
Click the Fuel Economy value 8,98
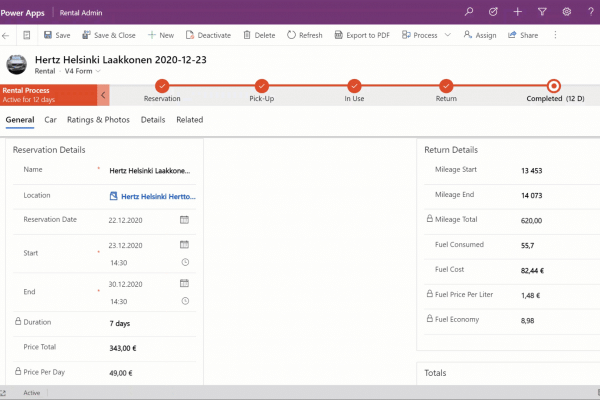coord(527,320)
